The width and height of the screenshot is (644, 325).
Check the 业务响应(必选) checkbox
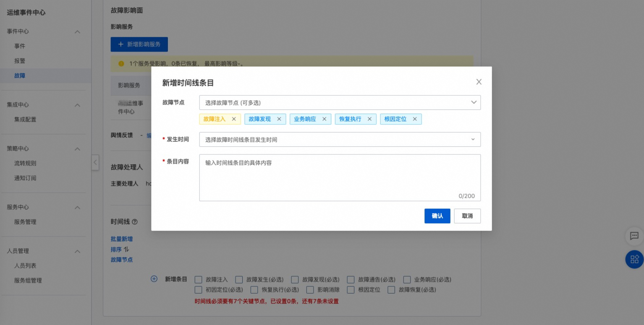coord(407,279)
